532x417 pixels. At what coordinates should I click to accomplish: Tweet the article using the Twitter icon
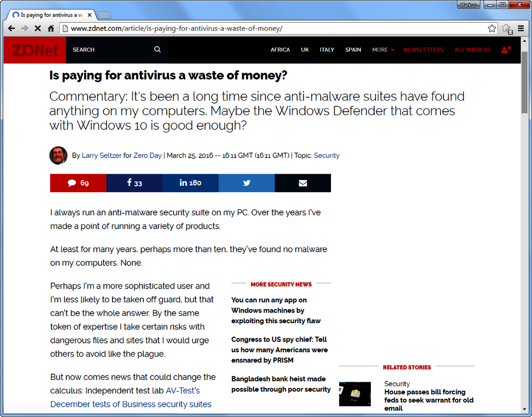pos(246,183)
